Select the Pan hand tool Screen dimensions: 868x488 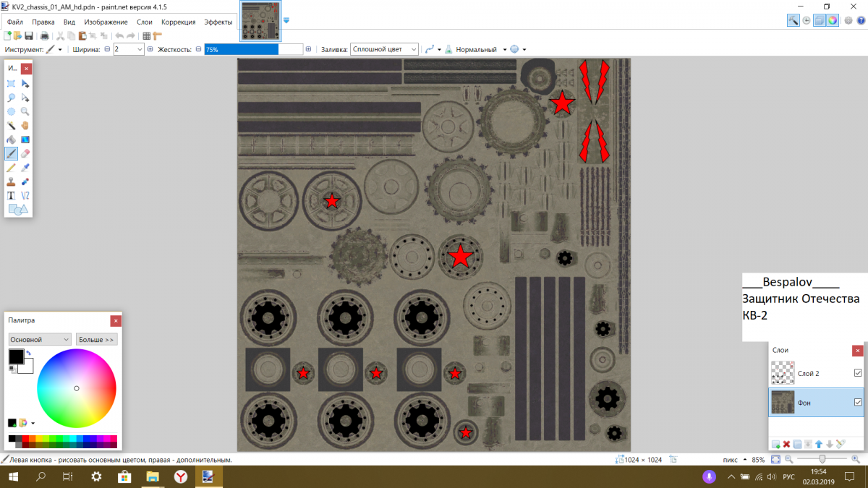coord(25,125)
